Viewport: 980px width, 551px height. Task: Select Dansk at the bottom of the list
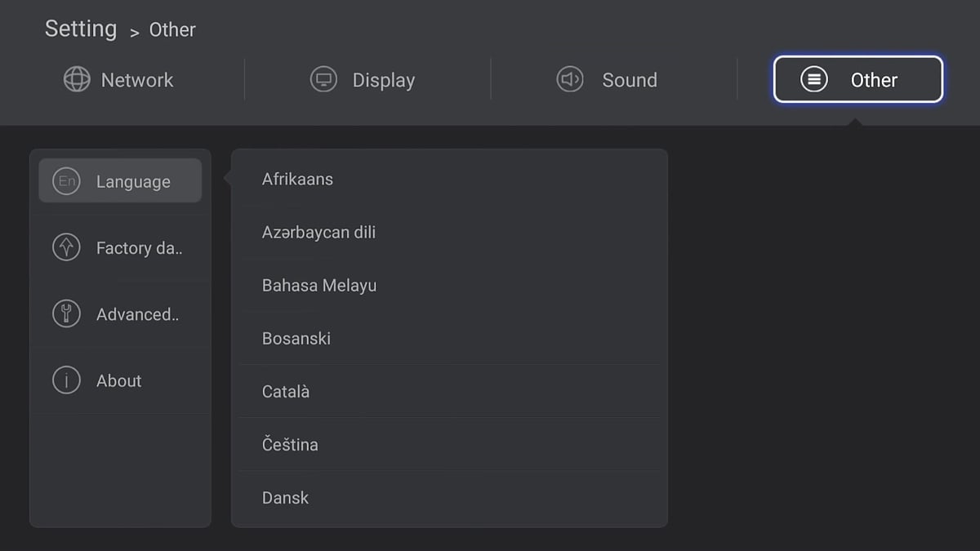(x=285, y=497)
